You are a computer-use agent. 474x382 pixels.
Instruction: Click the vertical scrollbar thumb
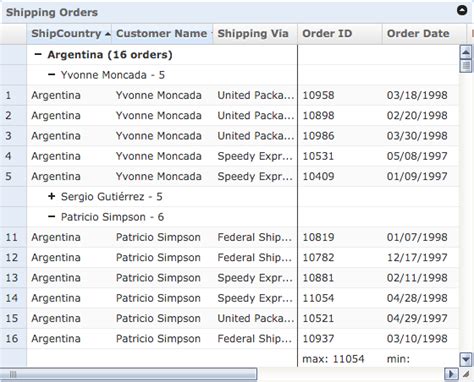(466, 66)
